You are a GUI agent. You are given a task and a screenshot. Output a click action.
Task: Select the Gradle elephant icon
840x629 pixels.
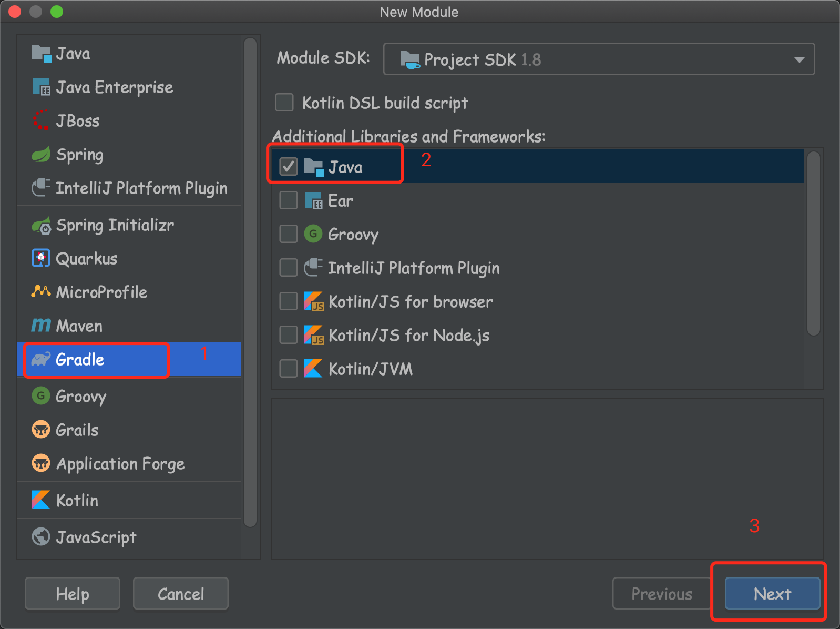41,359
